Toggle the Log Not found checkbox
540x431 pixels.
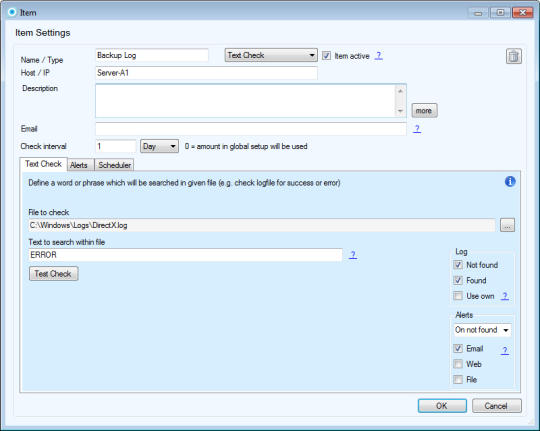(x=458, y=265)
